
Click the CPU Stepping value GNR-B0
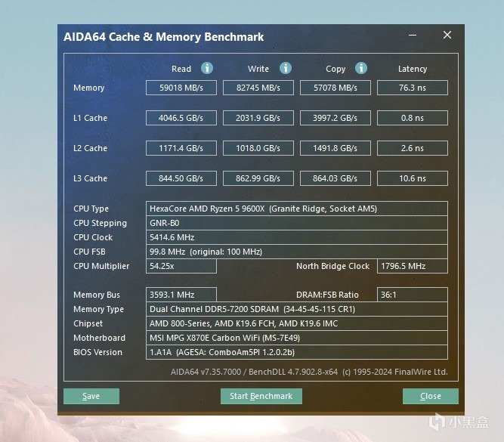coord(297,223)
